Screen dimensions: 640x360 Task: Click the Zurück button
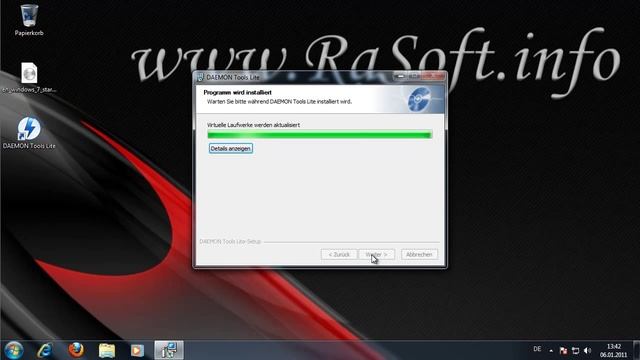(x=339, y=254)
